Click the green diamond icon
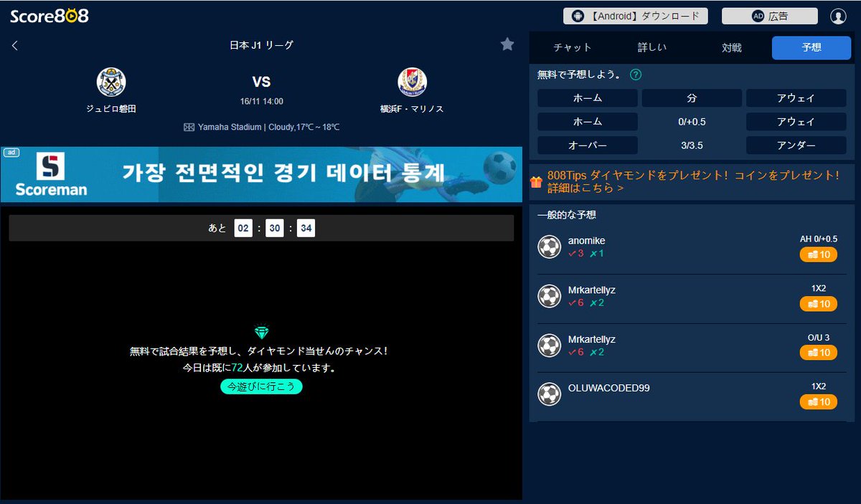 click(261, 333)
